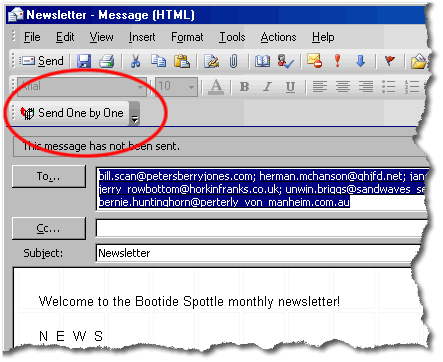Click the Send button in the toolbar
Image resolution: width=443 pixels, height=362 pixels.
click(x=41, y=61)
